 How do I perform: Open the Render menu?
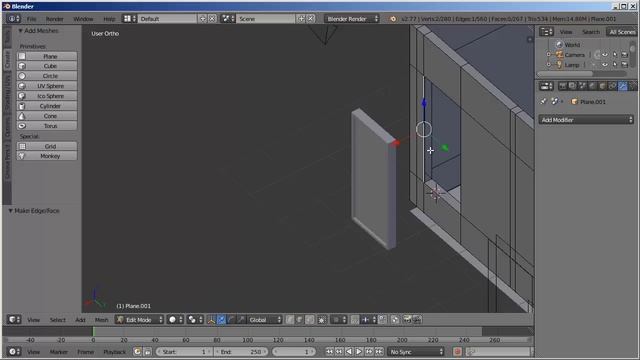pos(54,19)
